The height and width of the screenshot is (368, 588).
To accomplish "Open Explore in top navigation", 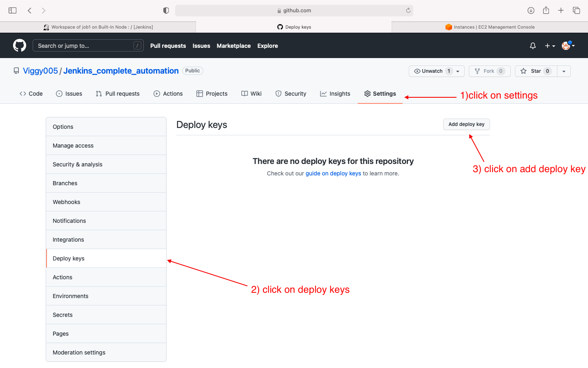I will point(267,46).
